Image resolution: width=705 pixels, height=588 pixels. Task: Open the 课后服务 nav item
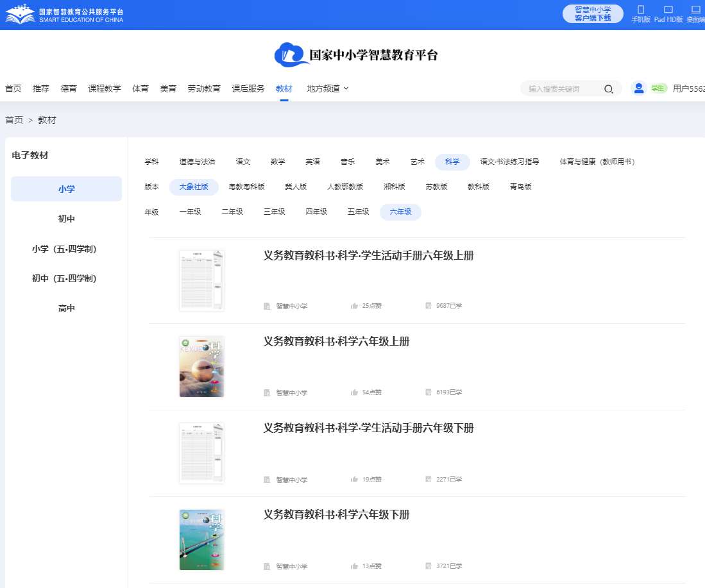point(248,88)
